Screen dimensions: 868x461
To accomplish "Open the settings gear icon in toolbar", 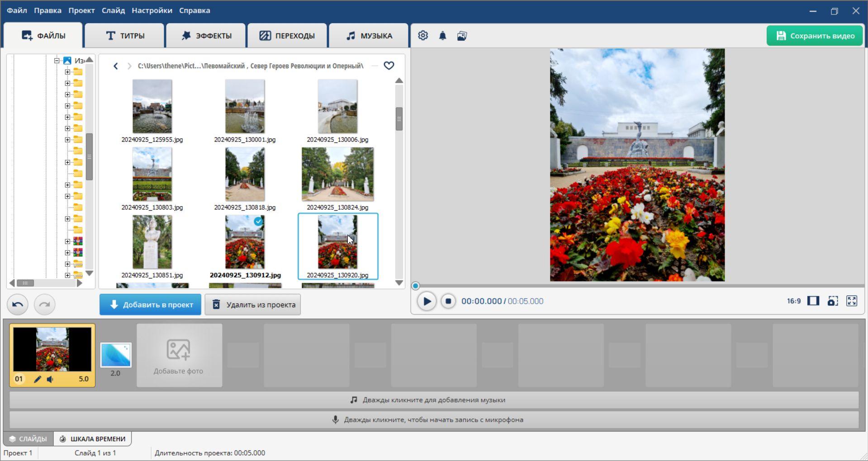I will [x=423, y=36].
